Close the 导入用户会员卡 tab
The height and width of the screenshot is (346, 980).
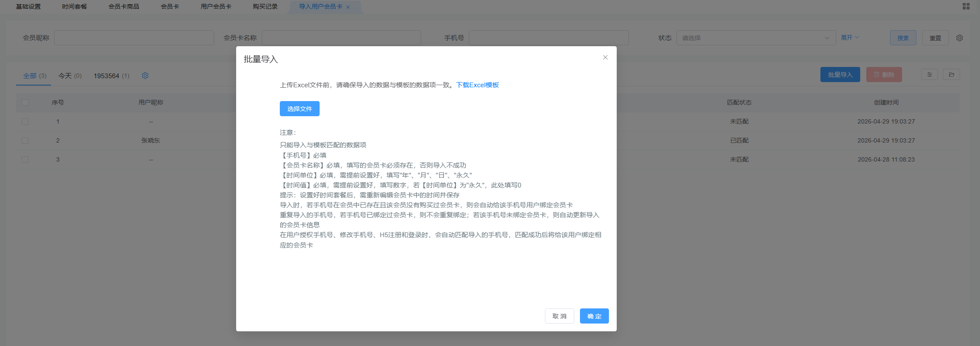coord(348,7)
